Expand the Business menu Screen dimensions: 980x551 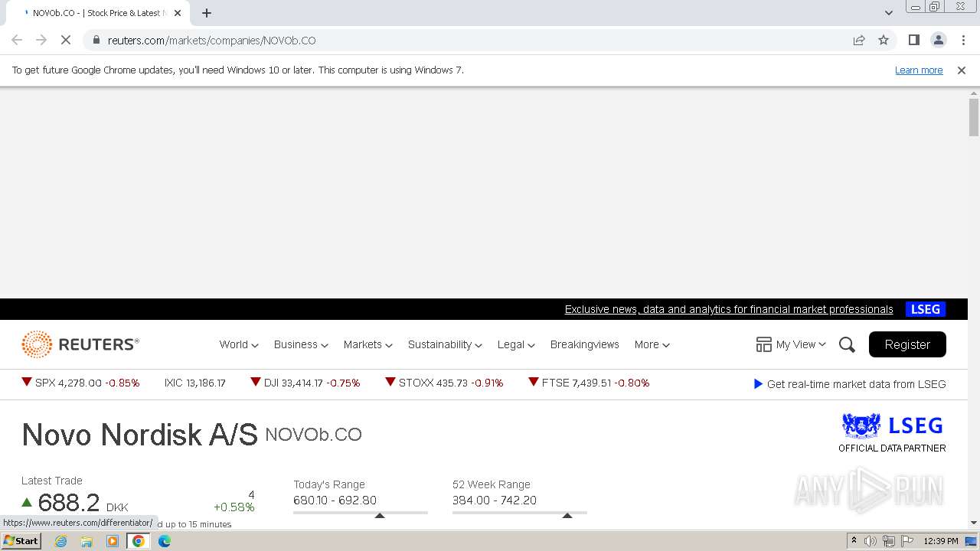pyautogui.click(x=301, y=344)
